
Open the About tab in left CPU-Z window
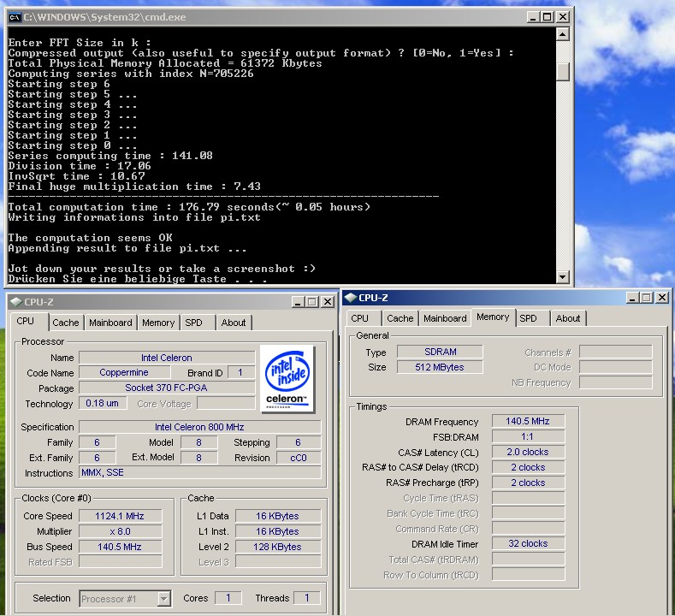(x=234, y=323)
